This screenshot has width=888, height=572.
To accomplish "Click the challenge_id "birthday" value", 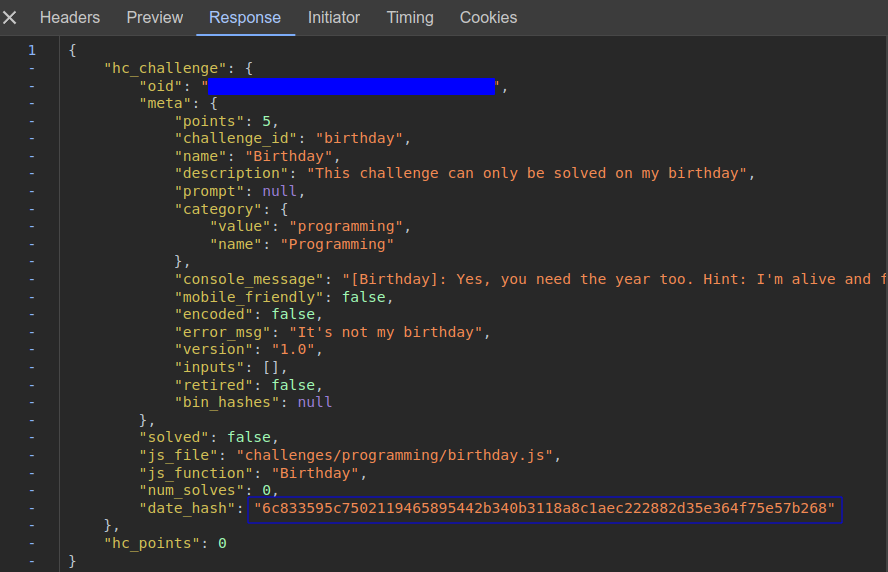I will click(359, 138).
